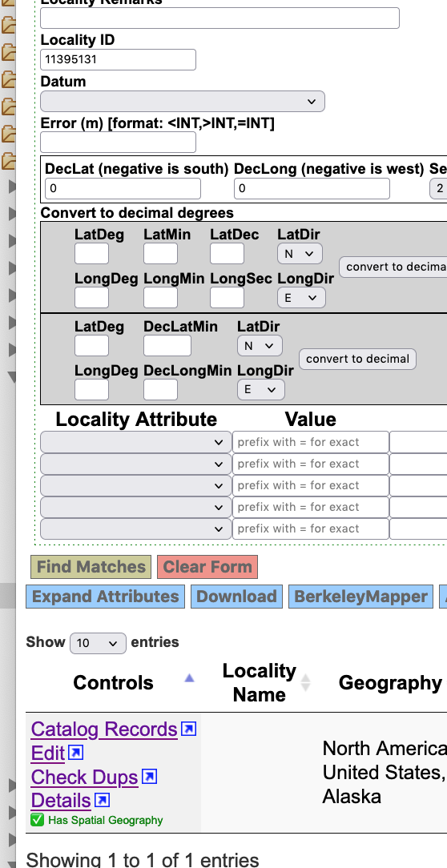Click LongDeg box left of DecLongMin
This screenshot has width=447, height=868.
[92, 390]
